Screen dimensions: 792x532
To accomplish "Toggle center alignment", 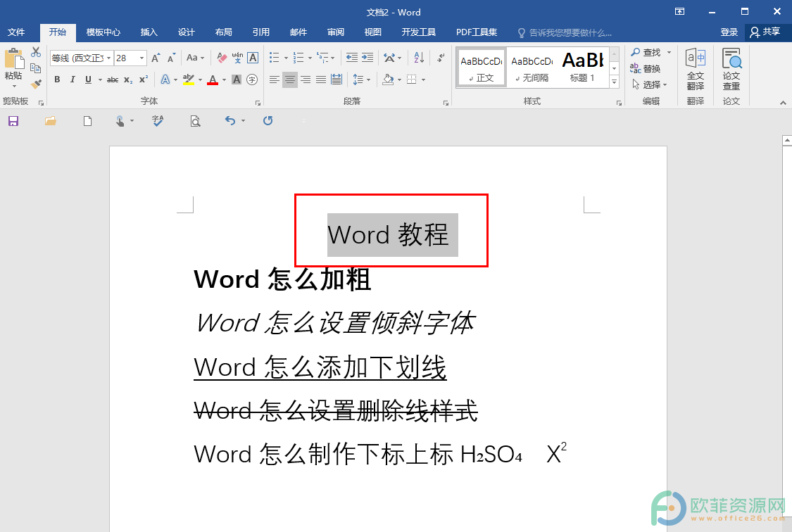I will 290,80.
